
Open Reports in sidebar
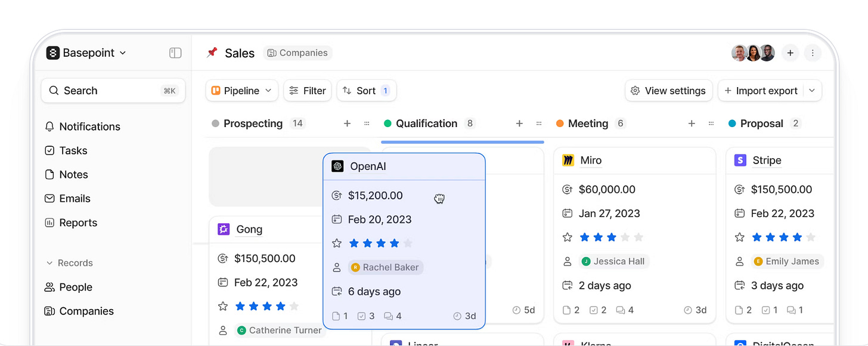click(x=71, y=223)
